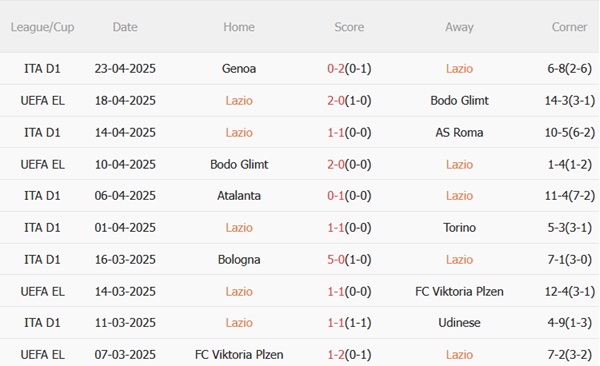Click the Date column header
The width and height of the screenshot is (600, 366).
coord(125,27)
